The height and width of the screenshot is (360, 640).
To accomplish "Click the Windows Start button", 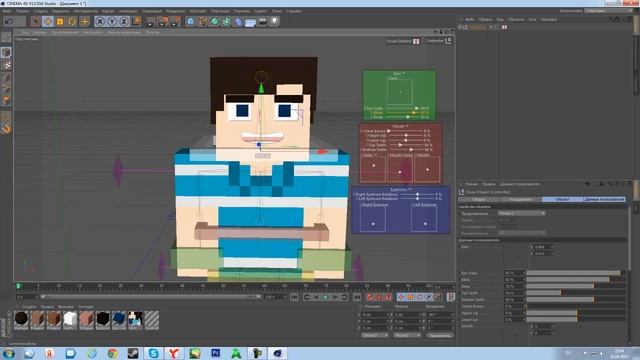I will point(8,353).
